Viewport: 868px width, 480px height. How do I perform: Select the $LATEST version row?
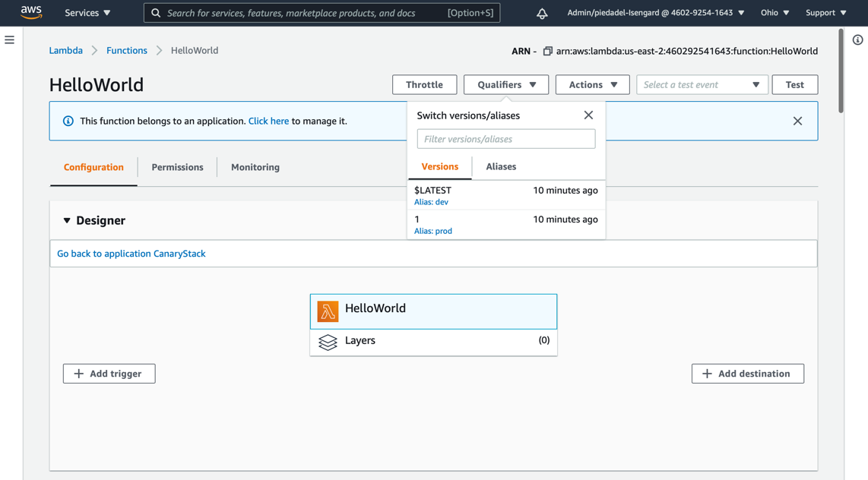click(x=506, y=195)
